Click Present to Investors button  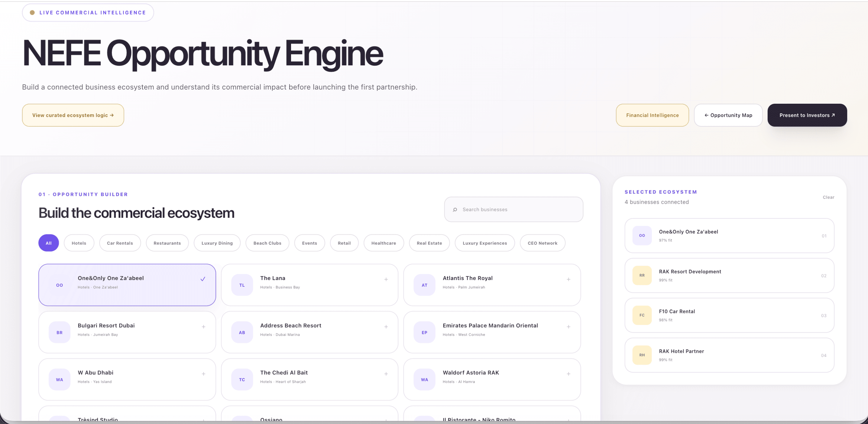807,115
